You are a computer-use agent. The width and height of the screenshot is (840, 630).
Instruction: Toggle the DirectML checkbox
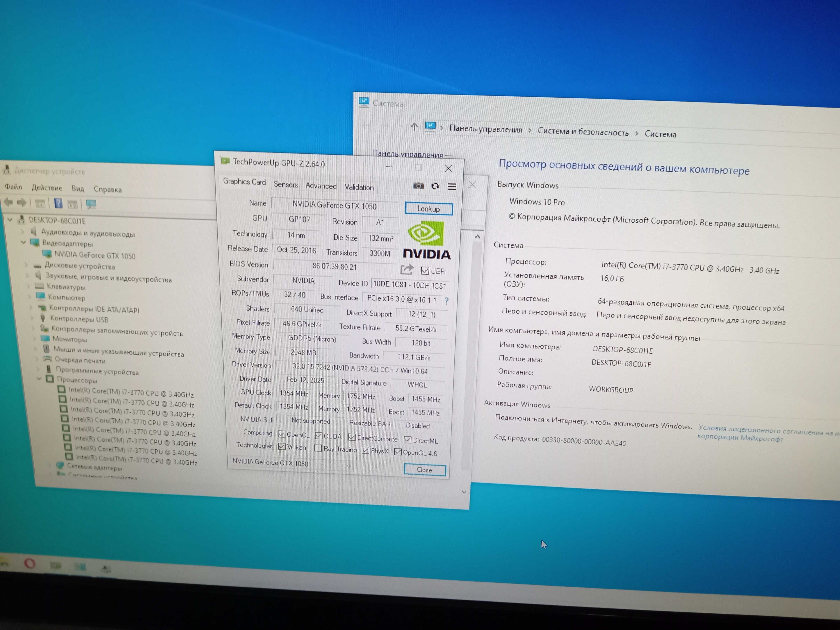pos(407,440)
